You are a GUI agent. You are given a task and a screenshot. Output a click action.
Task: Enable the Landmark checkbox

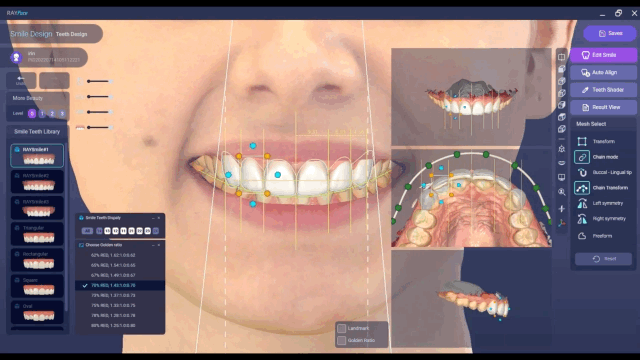[x=342, y=328]
